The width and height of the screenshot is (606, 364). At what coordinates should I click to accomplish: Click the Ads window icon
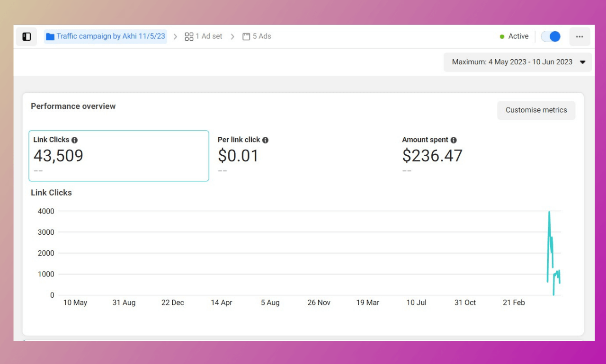tap(246, 36)
